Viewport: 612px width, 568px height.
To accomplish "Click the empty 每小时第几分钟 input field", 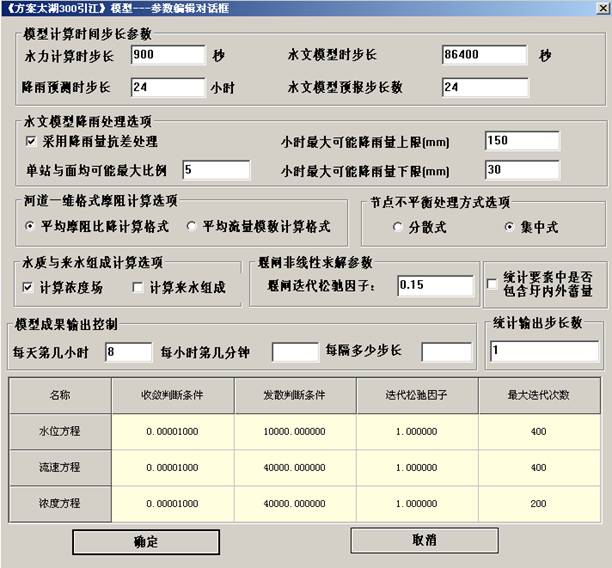I will pyautogui.click(x=294, y=352).
